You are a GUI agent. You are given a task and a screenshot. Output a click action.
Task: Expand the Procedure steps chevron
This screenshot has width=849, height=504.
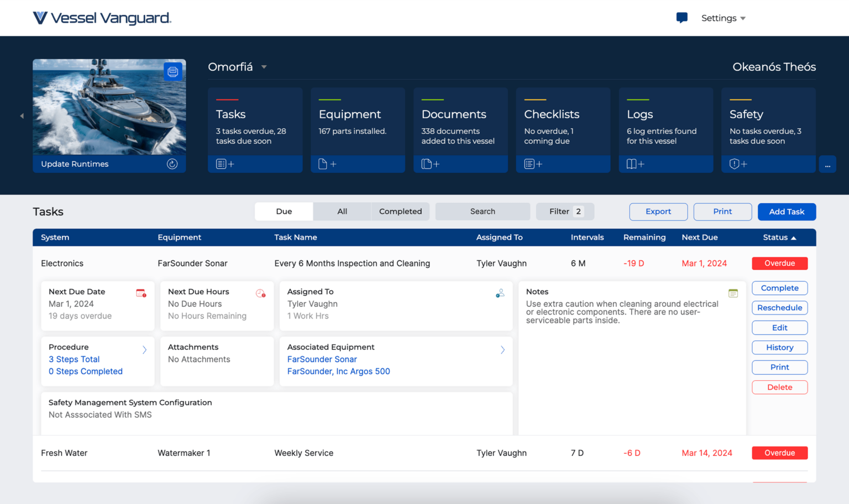pyautogui.click(x=144, y=349)
